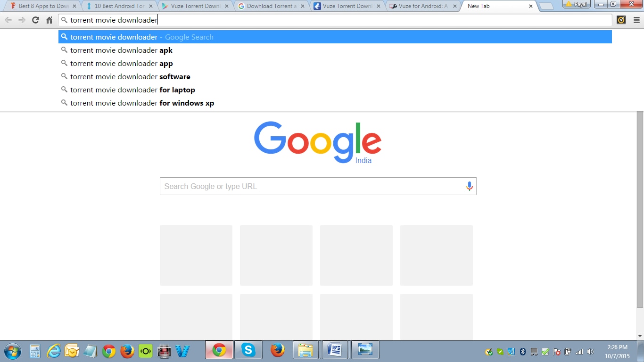Open the volume control in system tray

pos(590,352)
